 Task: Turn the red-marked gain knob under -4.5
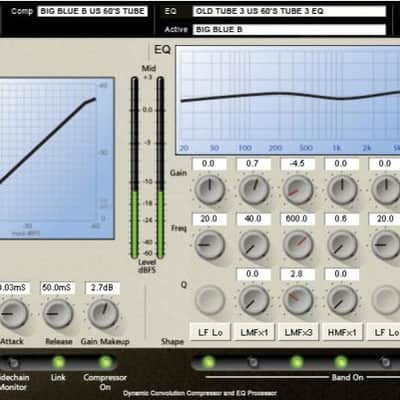[x=298, y=190]
